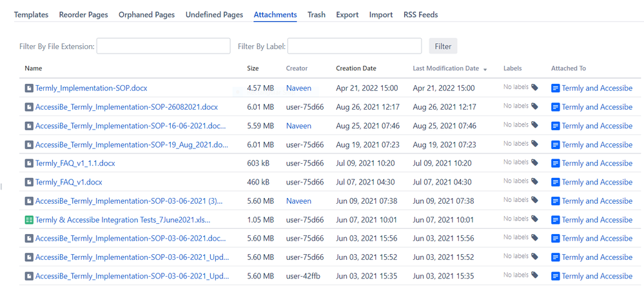644x296 pixels.
Task: Click size value 603 kB
Action: [259, 163]
